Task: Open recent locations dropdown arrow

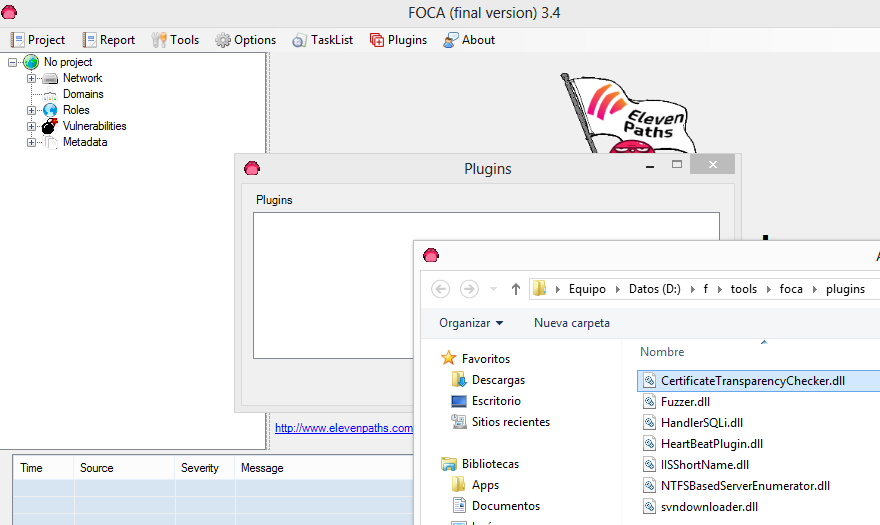Action: point(493,289)
